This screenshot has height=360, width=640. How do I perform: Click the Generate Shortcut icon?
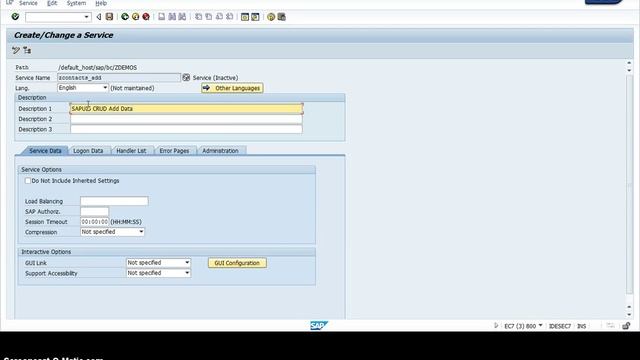255,17
